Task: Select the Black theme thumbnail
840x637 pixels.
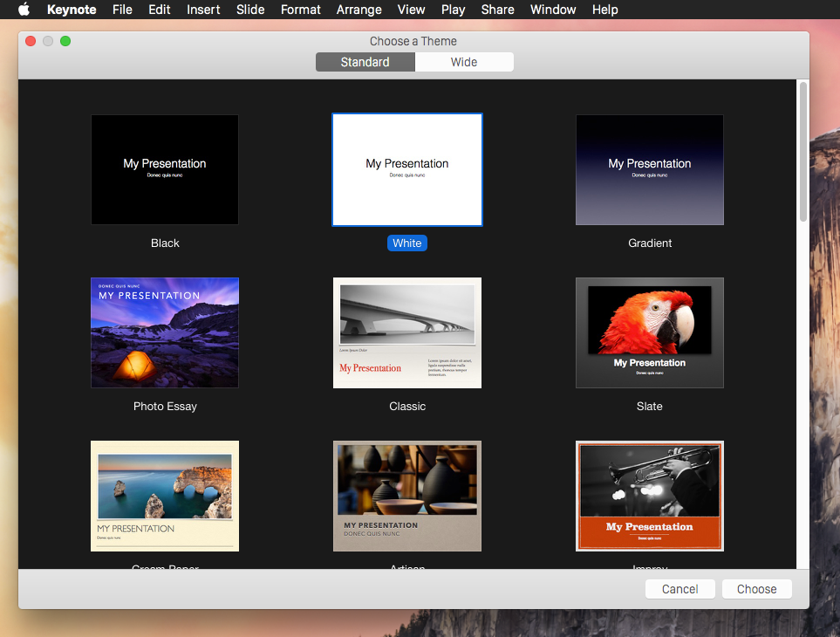Action: point(165,169)
